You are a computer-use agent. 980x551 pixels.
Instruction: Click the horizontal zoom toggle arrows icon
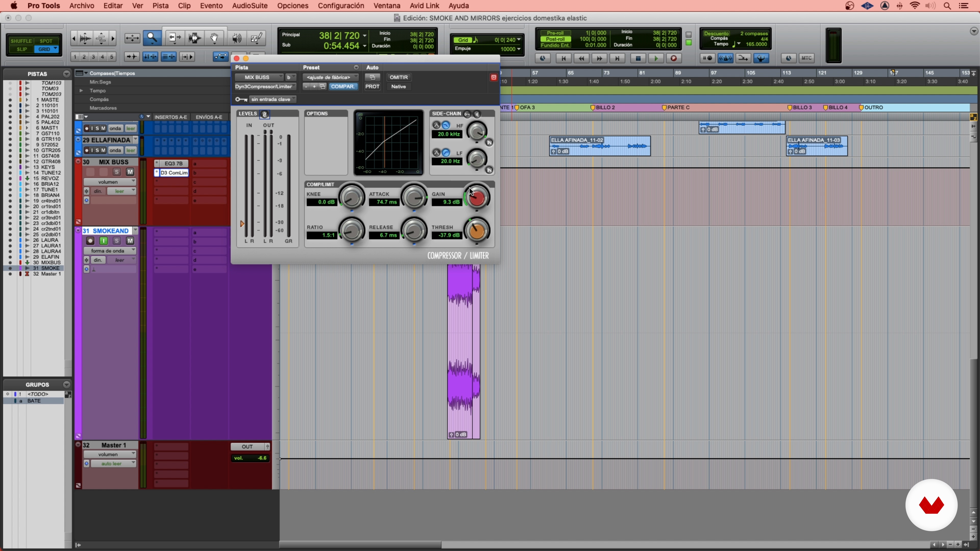click(x=132, y=38)
